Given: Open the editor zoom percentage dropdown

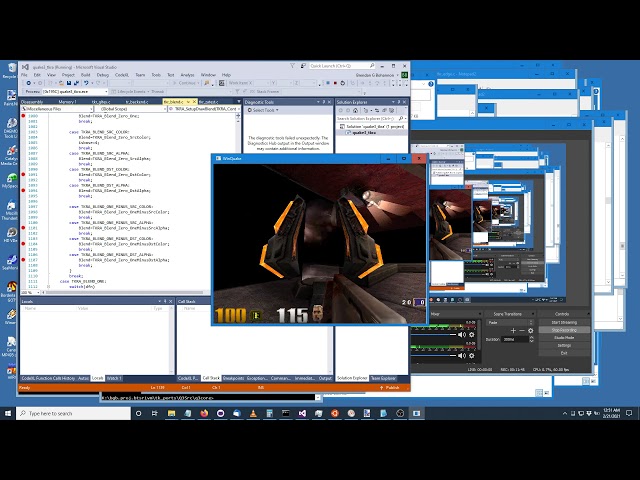Looking at the screenshot, I should pos(30,293).
